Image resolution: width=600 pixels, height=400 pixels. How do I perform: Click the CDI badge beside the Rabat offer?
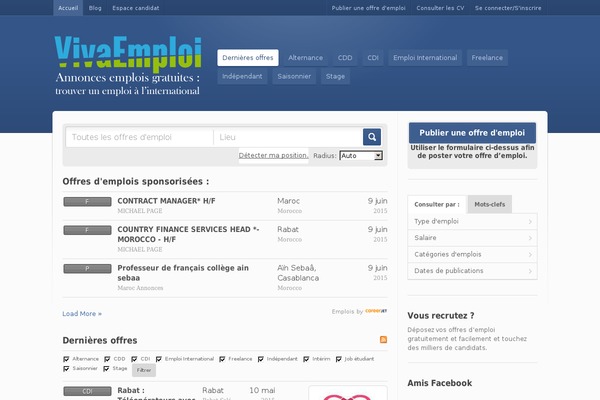pos(87,391)
